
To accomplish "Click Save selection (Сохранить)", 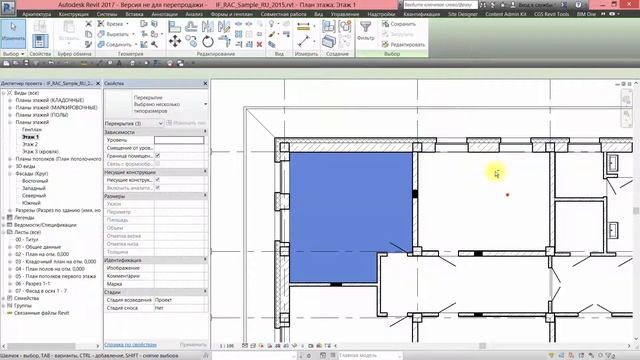I will [x=399, y=24].
